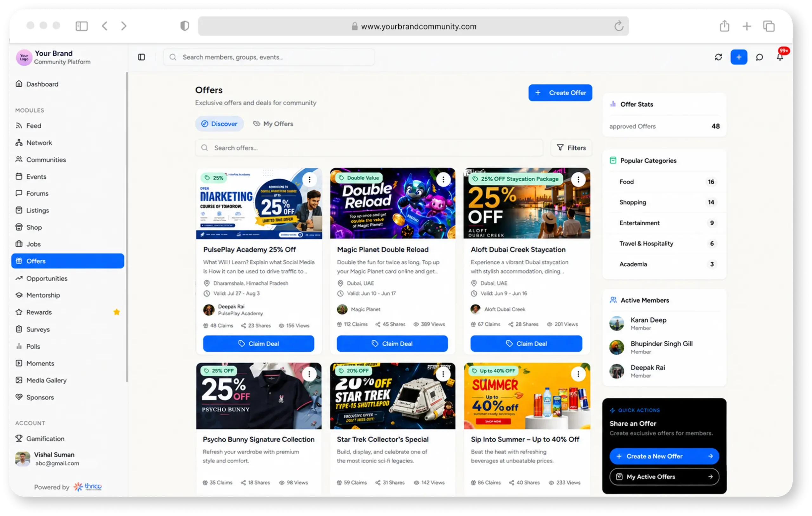Open the browser share icon
The height and width of the screenshot is (516, 812).
pos(724,26)
